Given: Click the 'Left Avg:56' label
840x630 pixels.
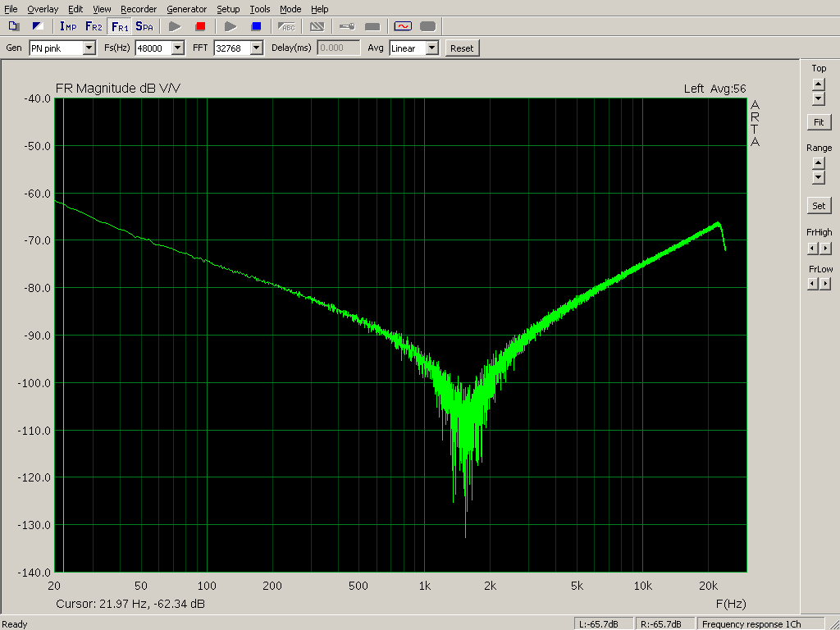Looking at the screenshot, I should coord(714,89).
